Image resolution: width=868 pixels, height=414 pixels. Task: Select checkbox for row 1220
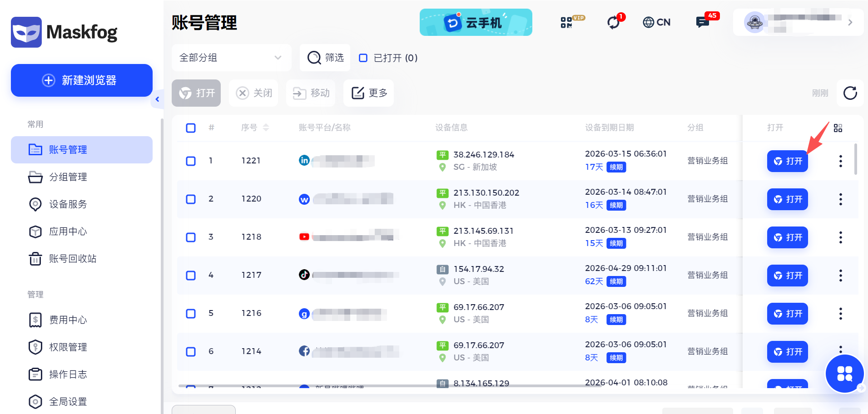click(191, 199)
